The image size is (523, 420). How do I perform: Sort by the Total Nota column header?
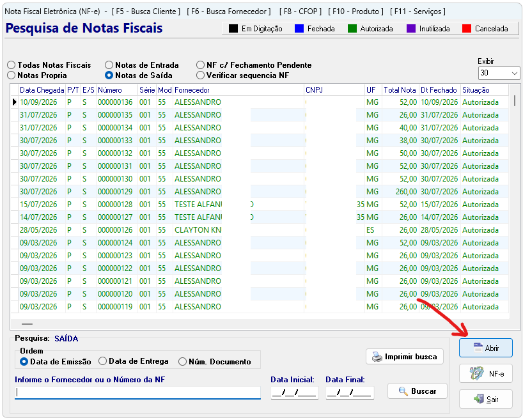tap(400, 90)
